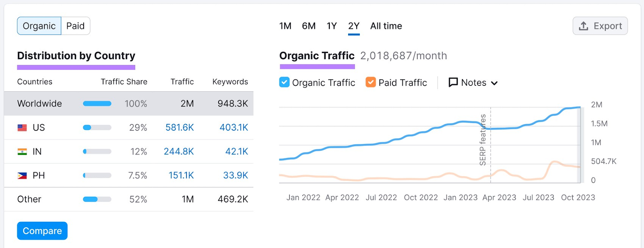Click the Philippines flag icon
Image resolution: width=644 pixels, height=248 pixels.
[x=22, y=175]
